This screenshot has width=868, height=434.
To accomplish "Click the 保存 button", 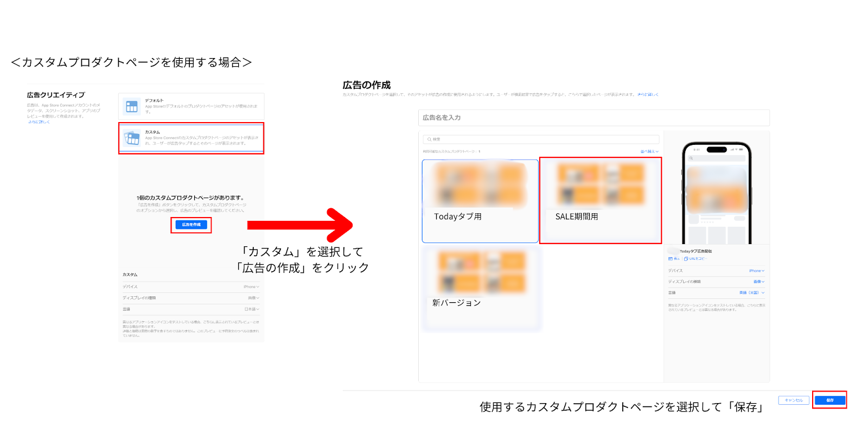I will (x=829, y=400).
